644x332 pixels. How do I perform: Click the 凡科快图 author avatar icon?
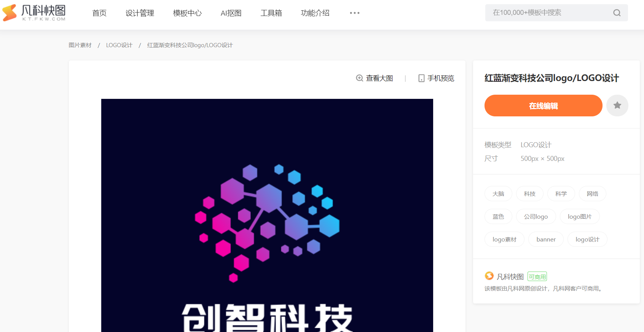click(x=489, y=276)
